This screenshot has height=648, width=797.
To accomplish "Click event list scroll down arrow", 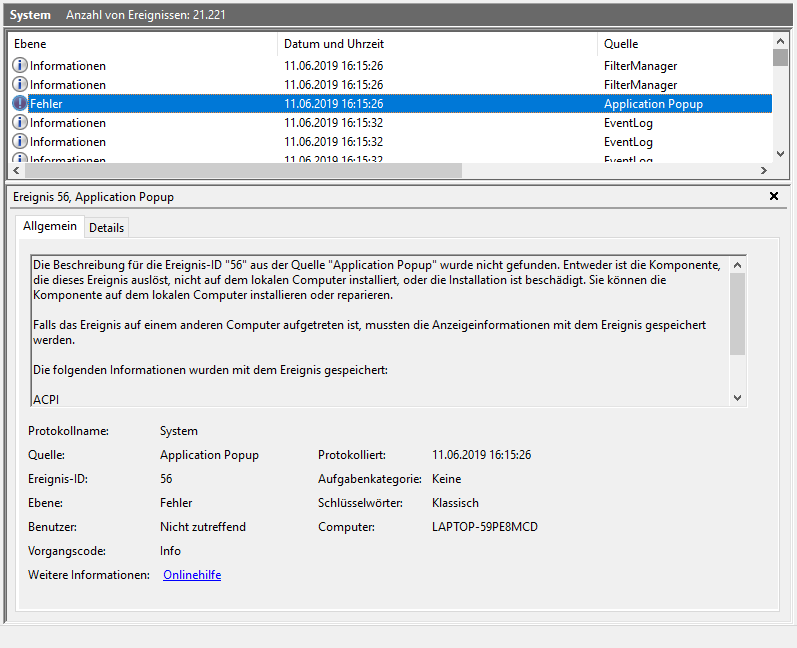I will click(x=780, y=153).
